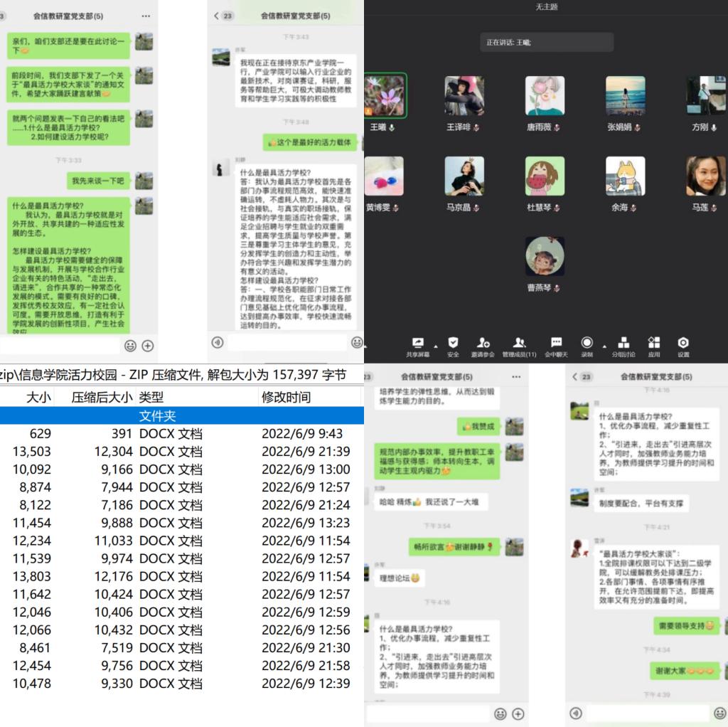Open the 会中聊天 in-meeting chat
The height and width of the screenshot is (727, 728).
[556, 343]
